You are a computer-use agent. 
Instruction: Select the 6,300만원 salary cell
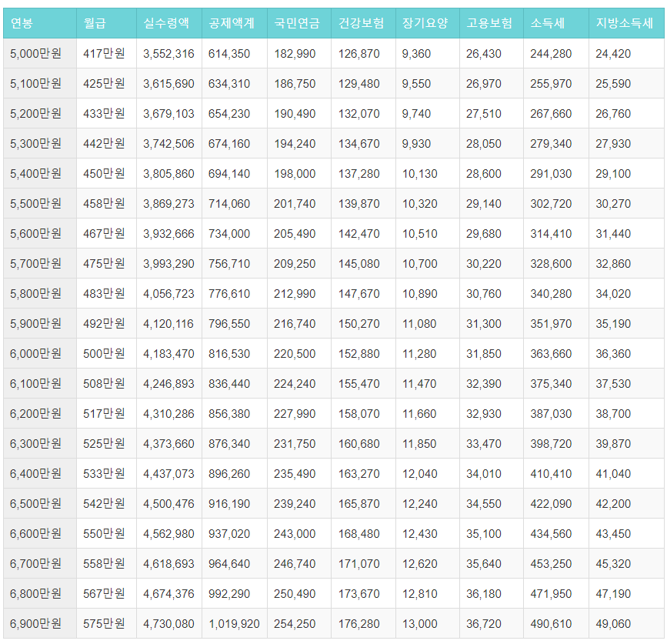40,443
